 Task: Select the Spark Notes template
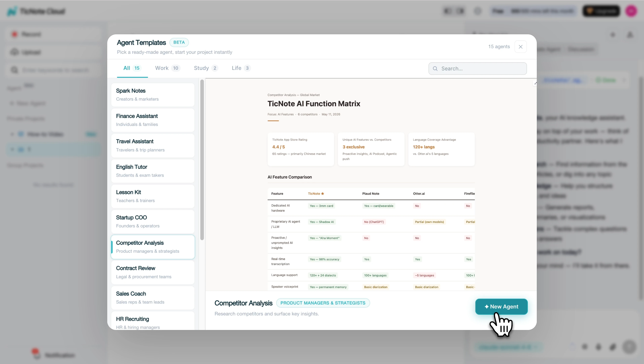(153, 95)
